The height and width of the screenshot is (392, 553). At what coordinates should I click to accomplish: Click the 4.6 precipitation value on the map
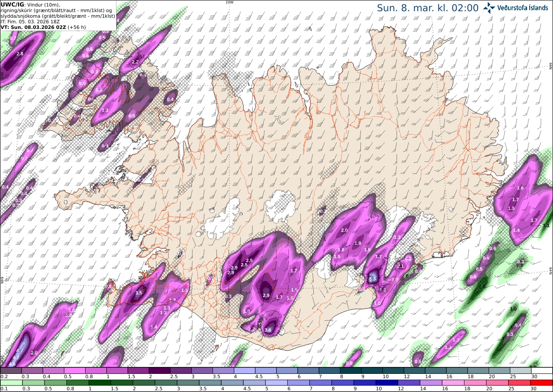pos(12,364)
